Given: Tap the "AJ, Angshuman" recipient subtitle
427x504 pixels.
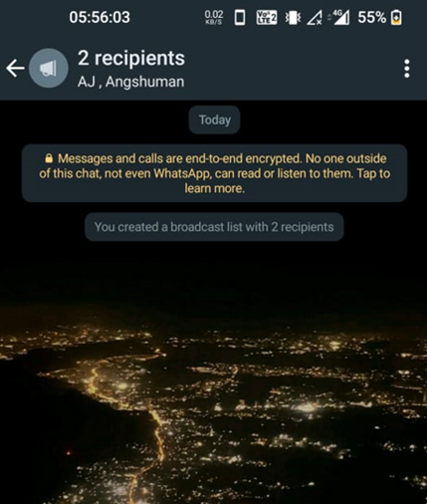Looking at the screenshot, I should [x=131, y=82].
